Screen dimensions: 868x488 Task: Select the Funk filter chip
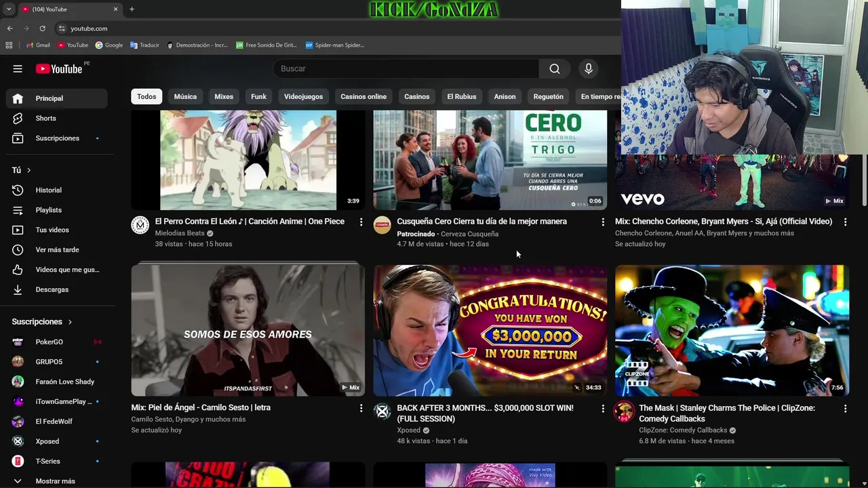(258, 97)
